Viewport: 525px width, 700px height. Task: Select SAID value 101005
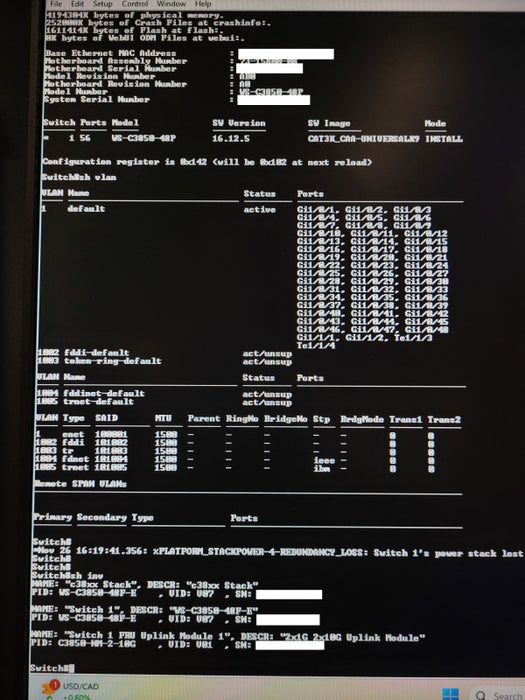pyautogui.click(x=111, y=467)
